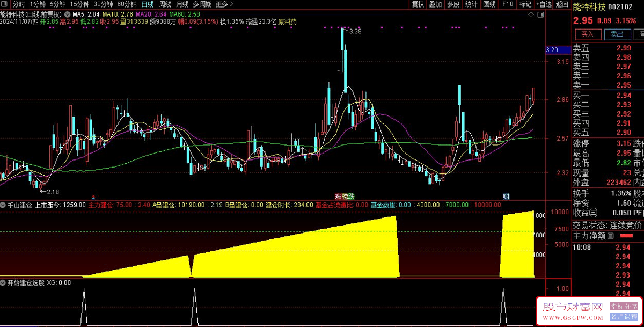Image resolution: width=644 pixels, height=327 pixels.
Task: Click the 3.39 peak price label
Action: 355,32
